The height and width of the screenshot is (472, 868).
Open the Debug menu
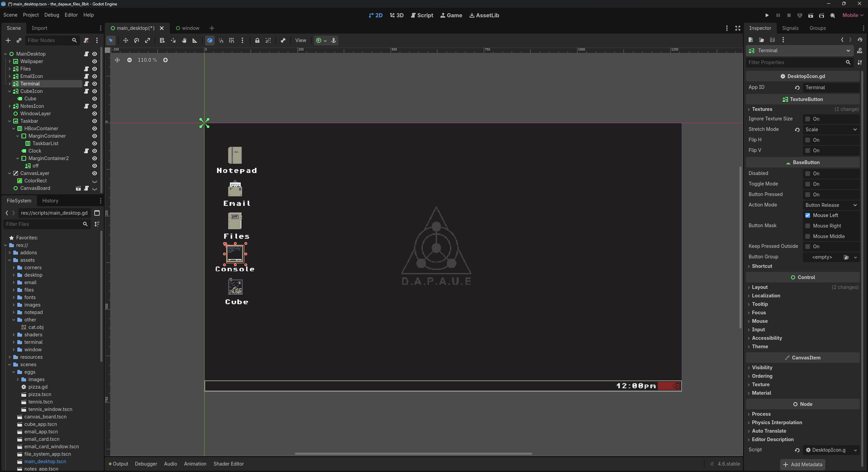(x=52, y=15)
